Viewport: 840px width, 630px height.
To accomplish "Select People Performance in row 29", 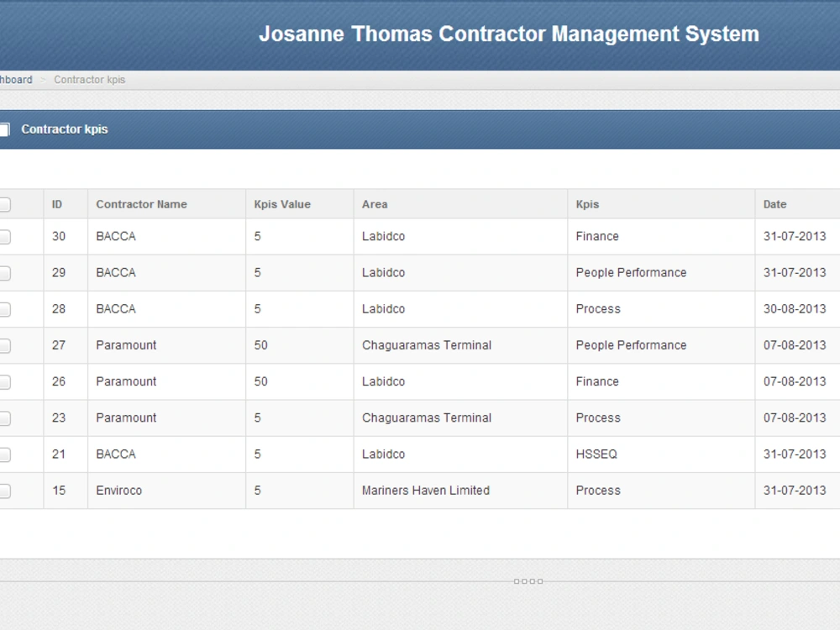I will tap(631, 273).
